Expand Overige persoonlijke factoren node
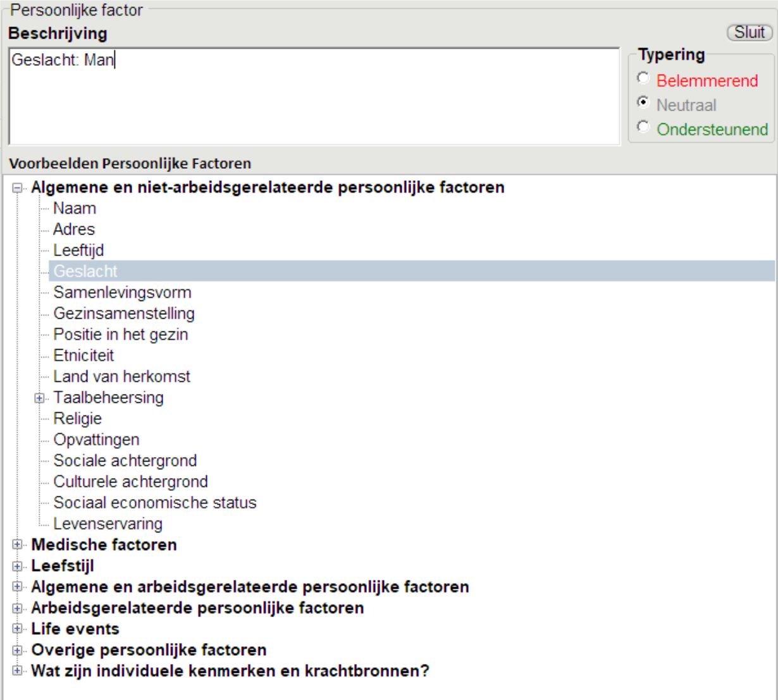This screenshot has height=700, width=778. point(18,650)
